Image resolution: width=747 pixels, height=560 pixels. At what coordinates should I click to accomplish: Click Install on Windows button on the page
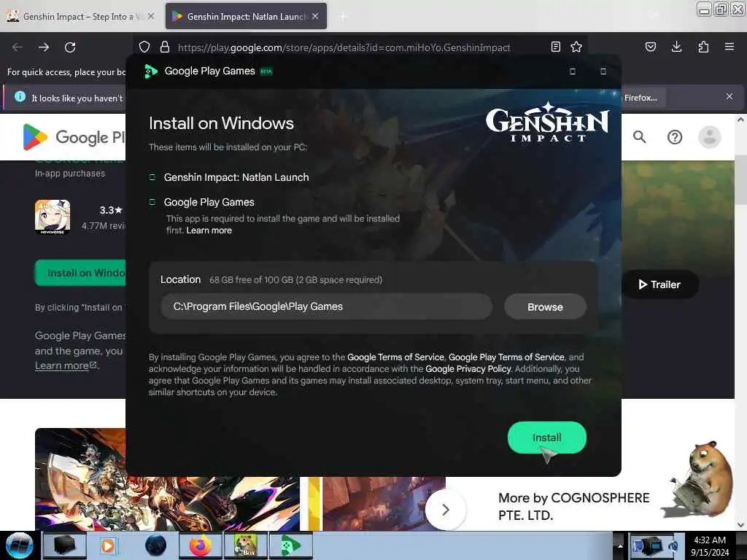coord(80,273)
